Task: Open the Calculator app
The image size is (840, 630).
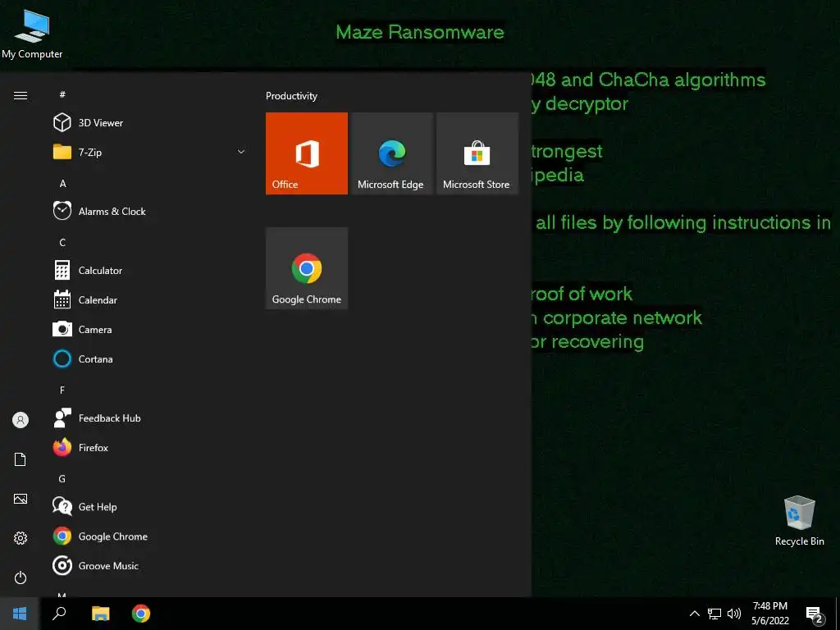Action: pyautogui.click(x=149, y=270)
